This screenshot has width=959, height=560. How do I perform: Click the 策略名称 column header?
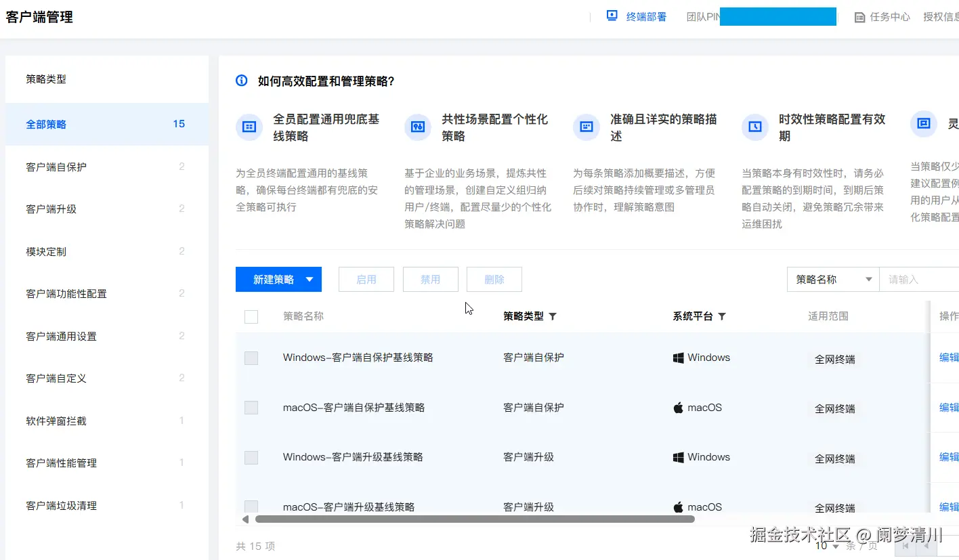click(x=303, y=316)
